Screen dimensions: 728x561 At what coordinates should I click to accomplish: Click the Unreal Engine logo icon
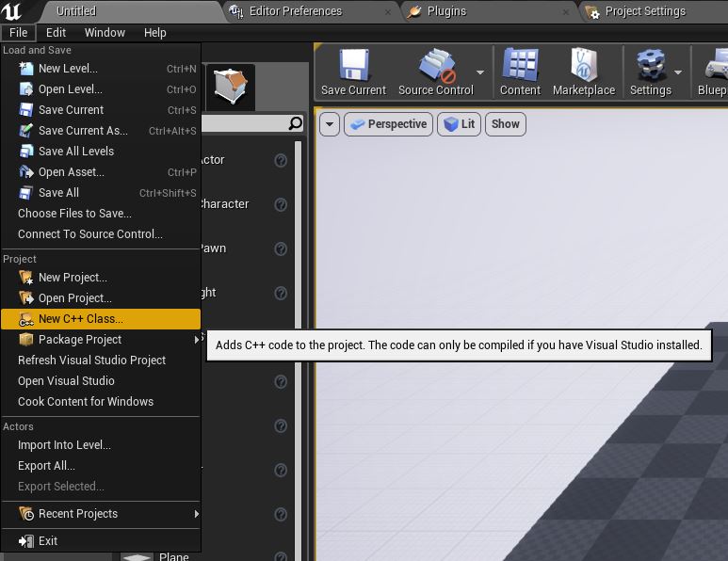(11, 11)
